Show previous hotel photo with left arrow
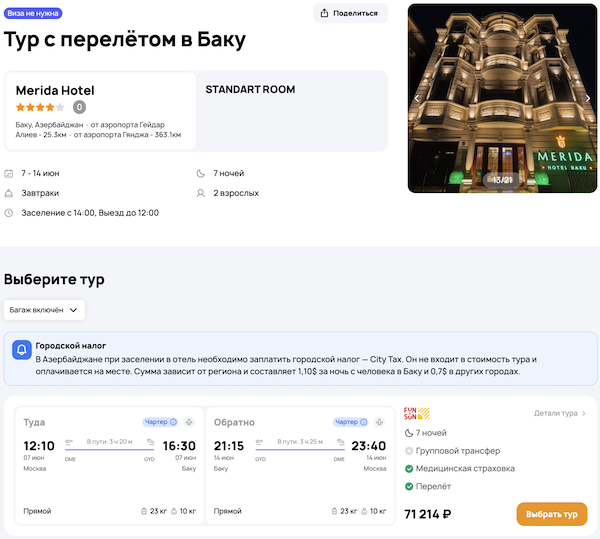 coord(417,99)
